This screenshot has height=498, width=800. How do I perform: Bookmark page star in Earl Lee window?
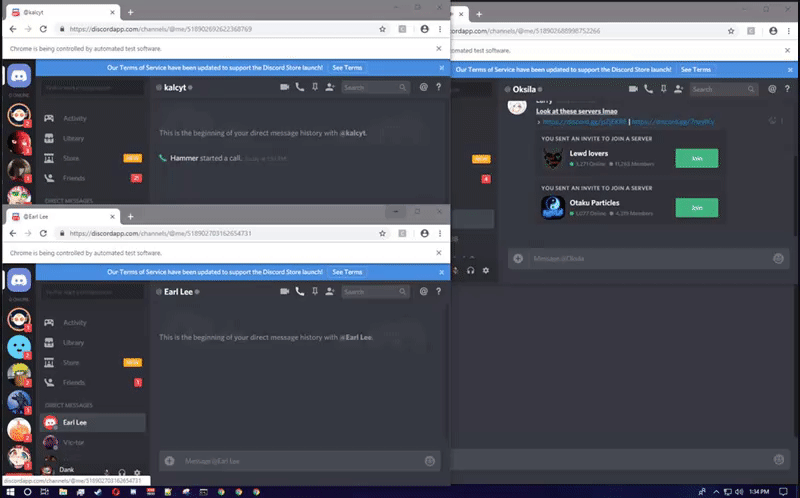tap(382, 233)
